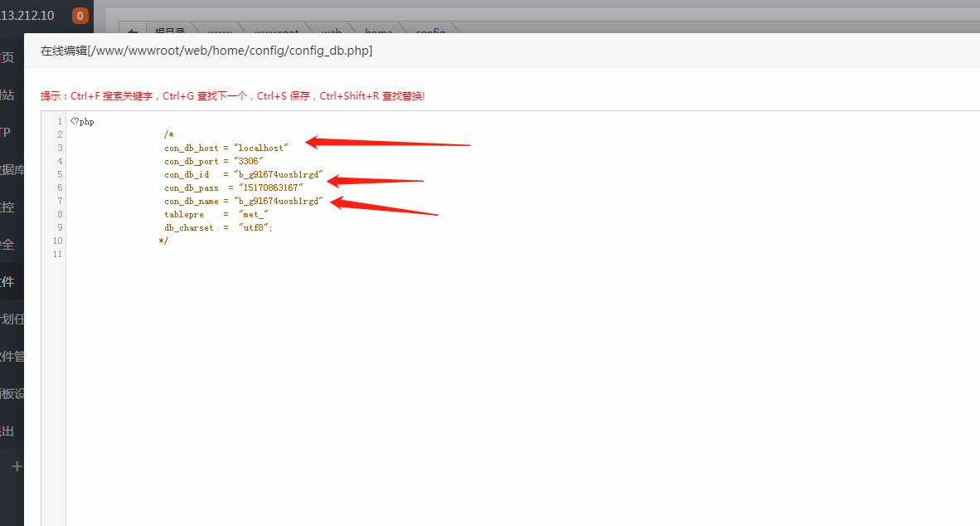Open the Database (据库) sidebar menu
Viewport: 980px width, 526px height.
click(10, 170)
